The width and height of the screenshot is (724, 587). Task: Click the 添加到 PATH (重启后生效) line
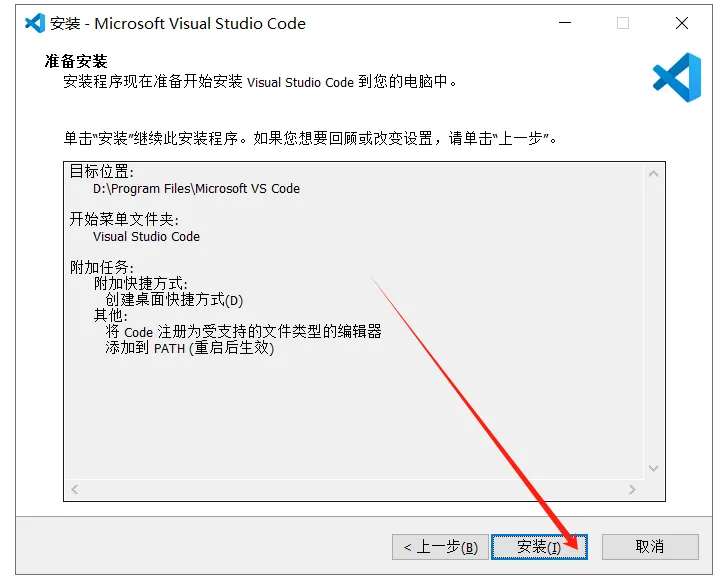[190, 348]
